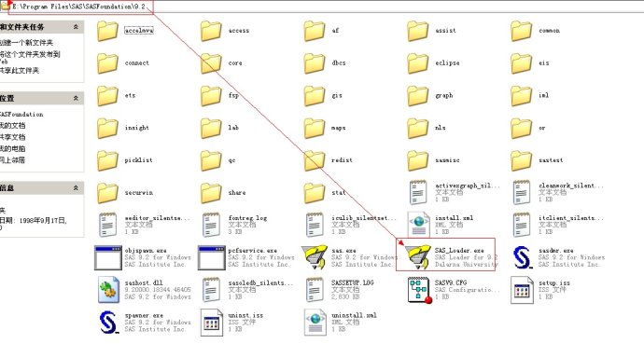Select the spawner.exe icon

(108, 323)
